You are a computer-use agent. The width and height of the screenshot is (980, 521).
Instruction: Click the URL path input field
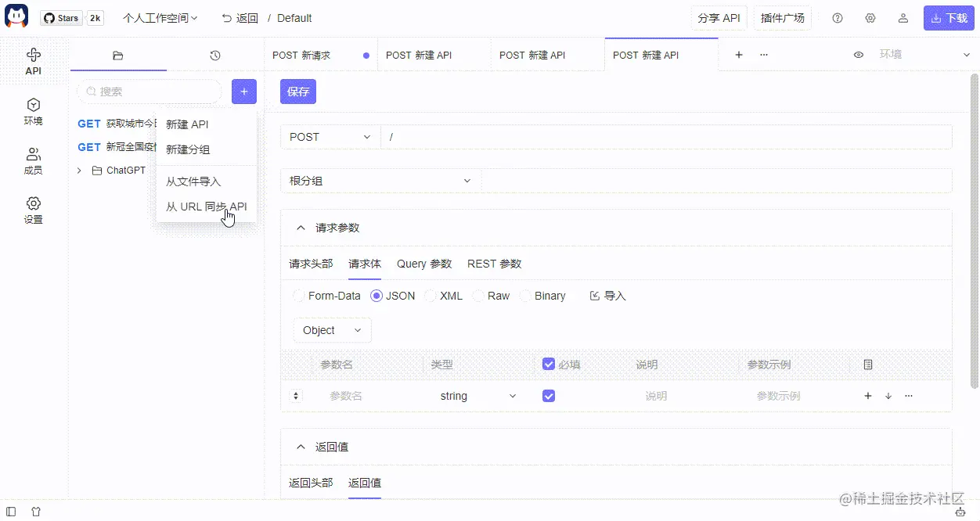(666, 137)
